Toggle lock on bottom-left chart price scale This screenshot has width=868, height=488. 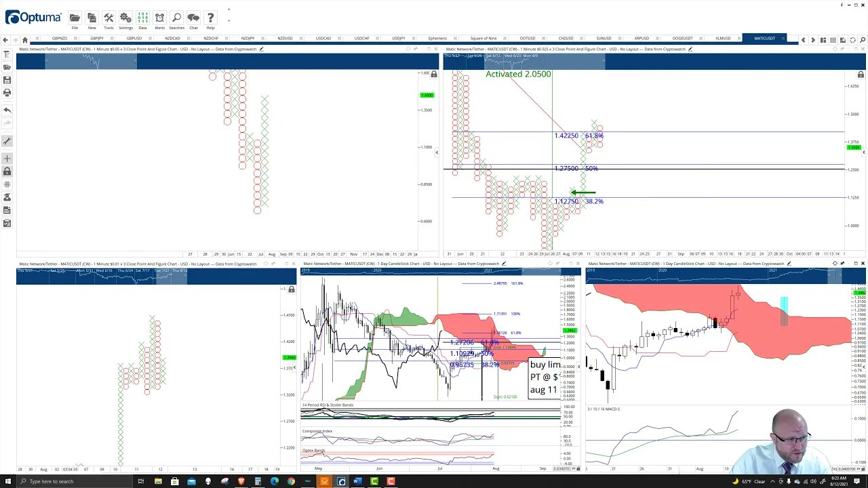click(292, 289)
